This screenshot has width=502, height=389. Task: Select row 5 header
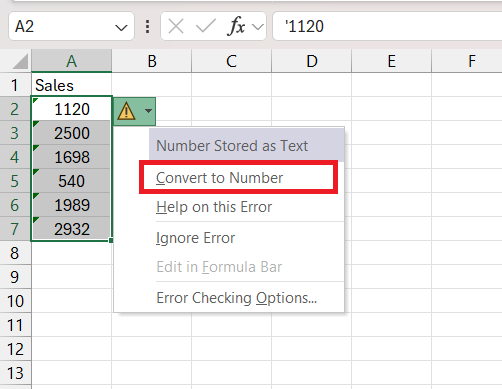pos(15,181)
